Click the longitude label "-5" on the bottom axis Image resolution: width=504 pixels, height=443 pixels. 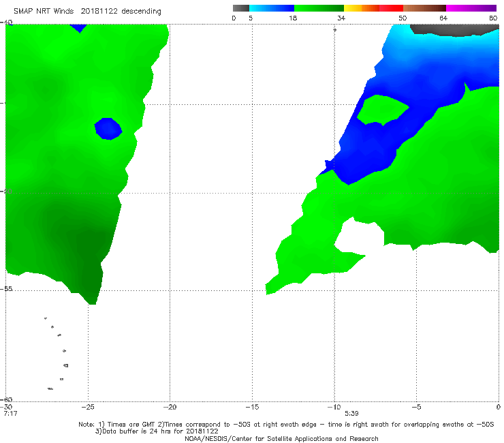pyautogui.click(x=416, y=407)
